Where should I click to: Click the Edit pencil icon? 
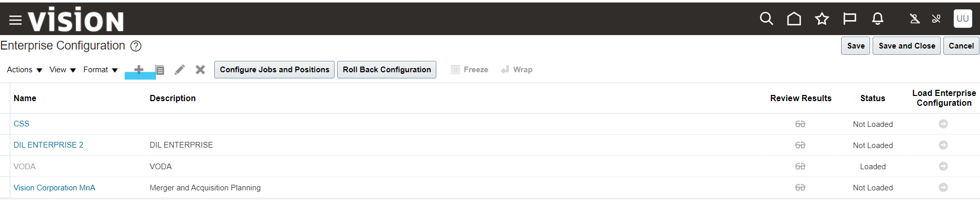pos(180,70)
